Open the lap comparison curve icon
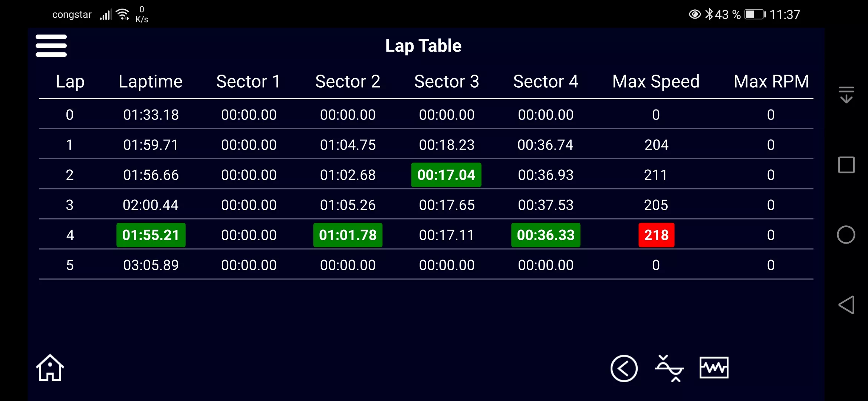 (x=669, y=368)
